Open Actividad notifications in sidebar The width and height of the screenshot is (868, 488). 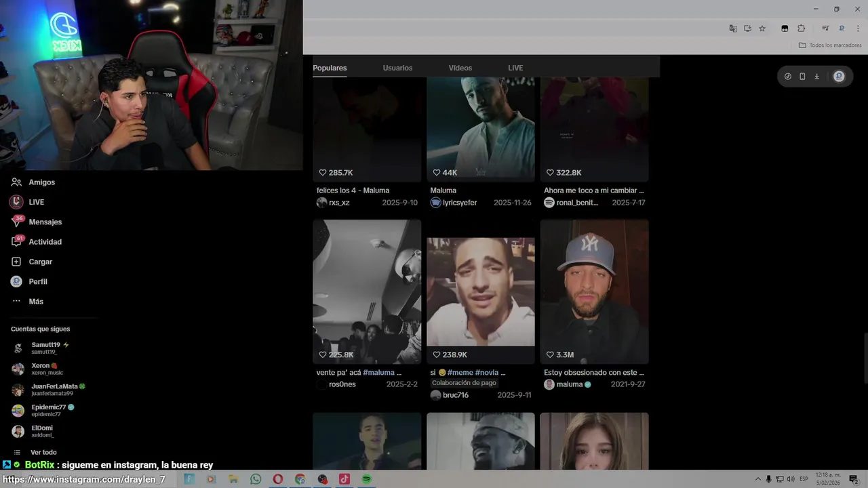point(36,242)
